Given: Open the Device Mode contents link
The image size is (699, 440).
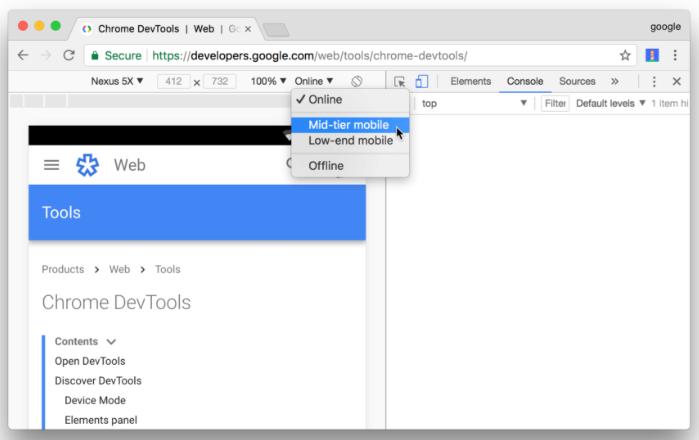Looking at the screenshot, I should coord(95,400).
